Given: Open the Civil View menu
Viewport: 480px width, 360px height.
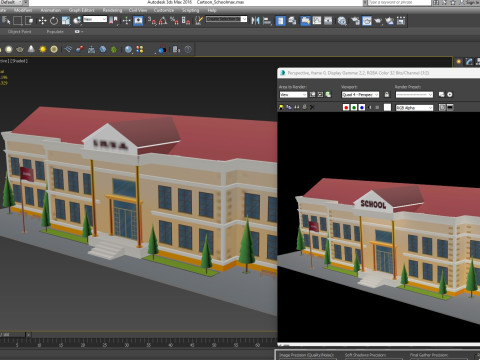Looking at the screenshot, I should (138, 10).
